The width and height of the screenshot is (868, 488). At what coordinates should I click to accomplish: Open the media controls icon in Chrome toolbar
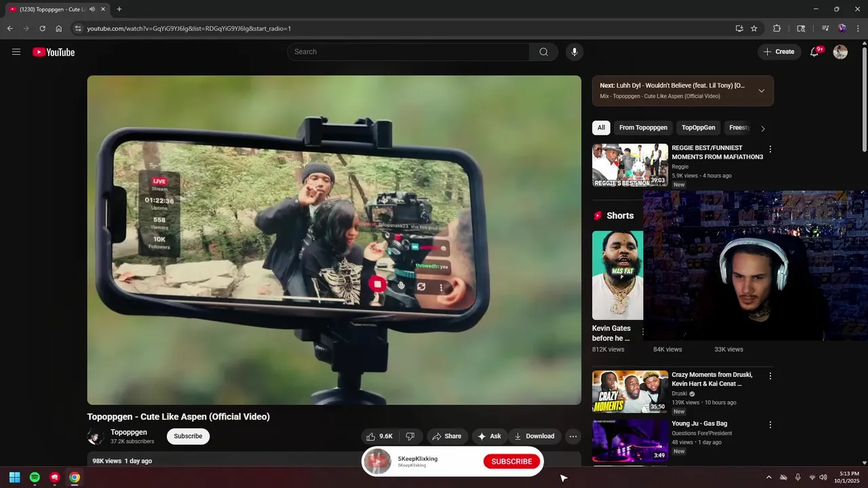point(825,28)
